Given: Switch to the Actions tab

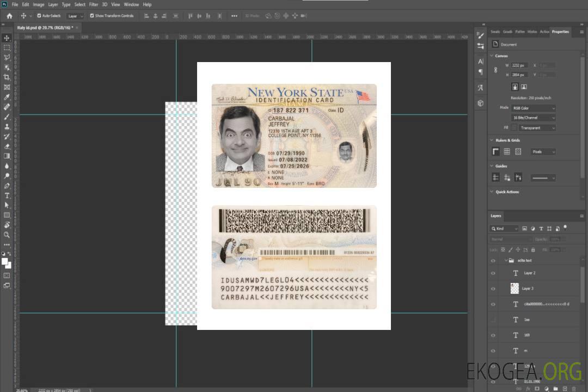Looking at the screenshot, I should coord(544,32).
